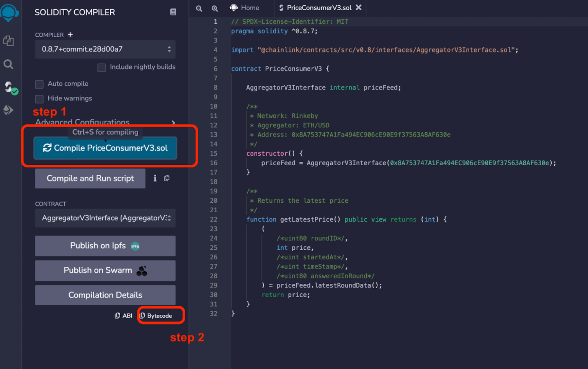588x369 pixels.
Task: Enable Hide warnings
Action: pyautogui.click(x=39, y=99)
